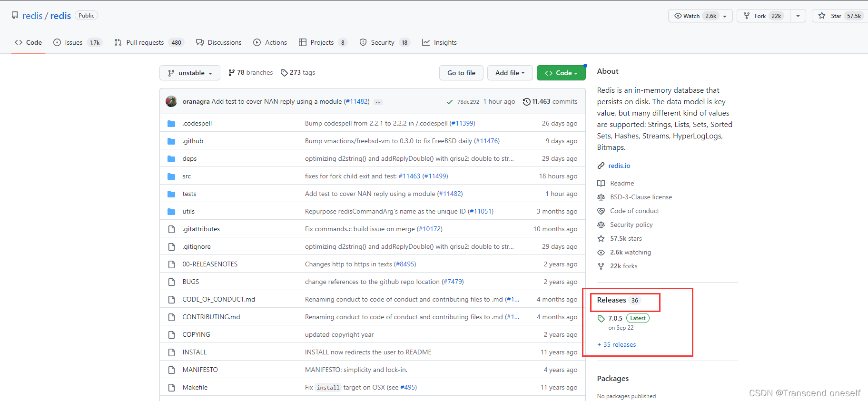Click the folder icon of the src row
This screenshot has height=401, width=868.
(x=171, y=176)
